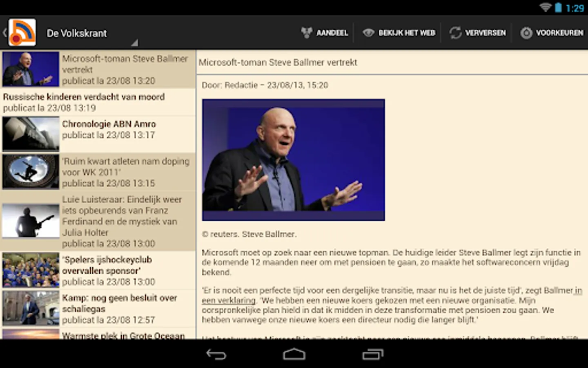588x368 pixels.
Task: Open the Wi-Fi status icon
Action: coord(545,7)
